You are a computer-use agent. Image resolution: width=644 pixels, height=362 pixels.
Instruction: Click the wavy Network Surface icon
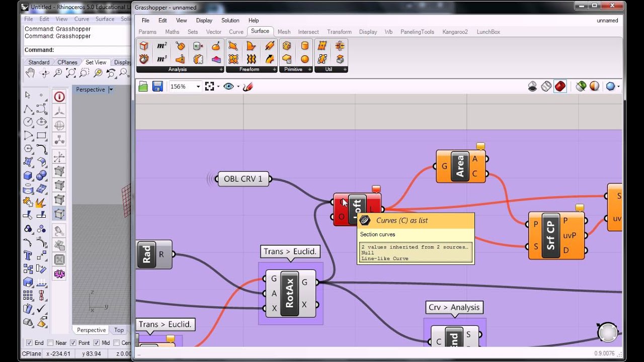click(x=251, y=59)
